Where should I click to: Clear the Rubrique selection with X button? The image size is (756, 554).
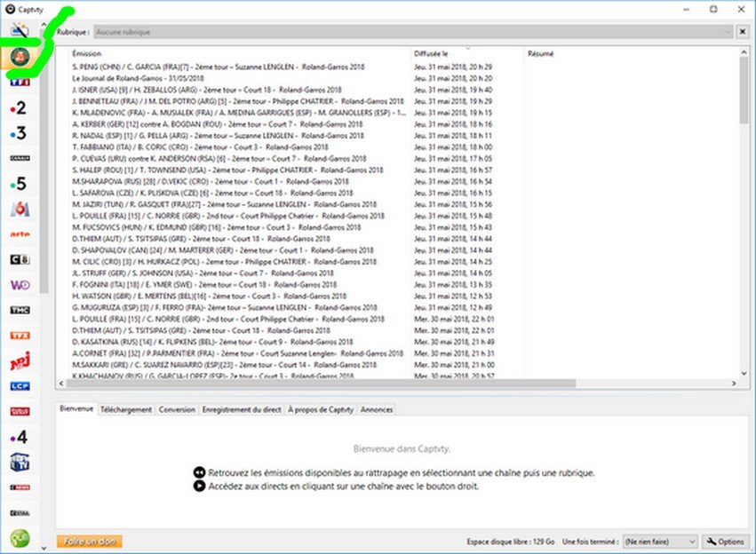(x=743, y=32)
